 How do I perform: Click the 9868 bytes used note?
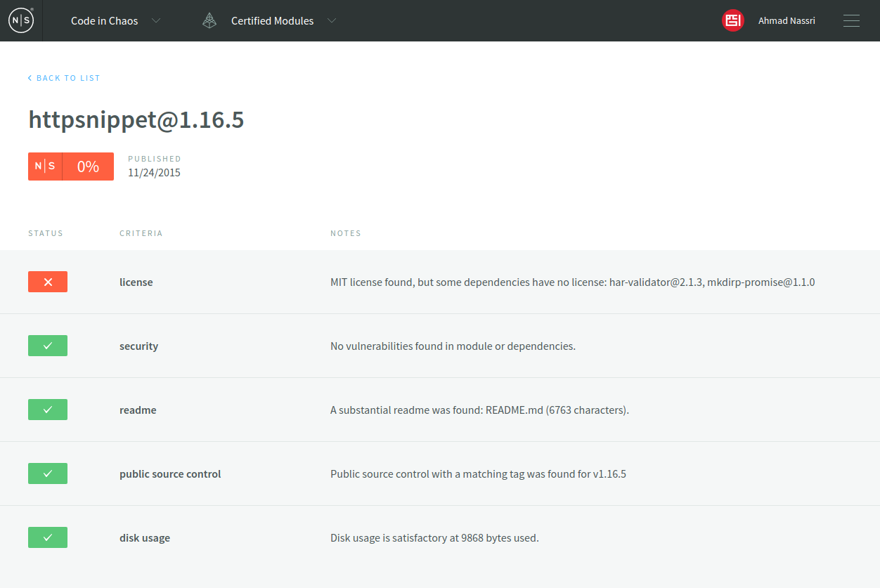pos(434,538)
